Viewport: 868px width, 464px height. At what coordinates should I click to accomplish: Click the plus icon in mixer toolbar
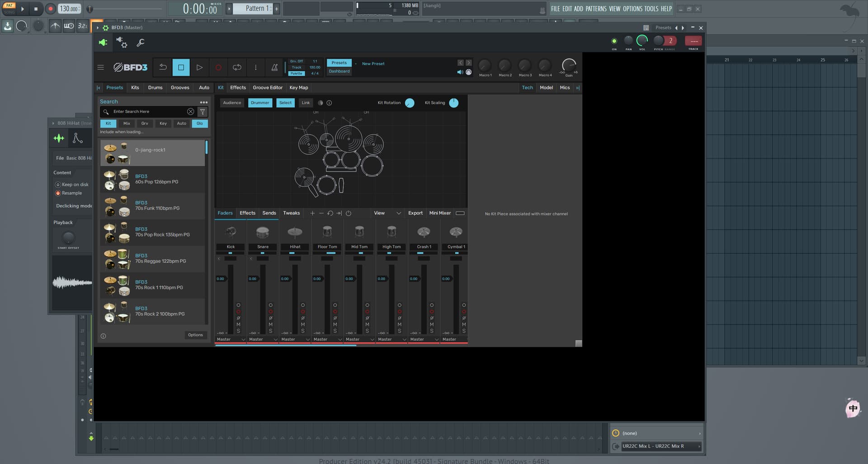click(x=312, y=213)
